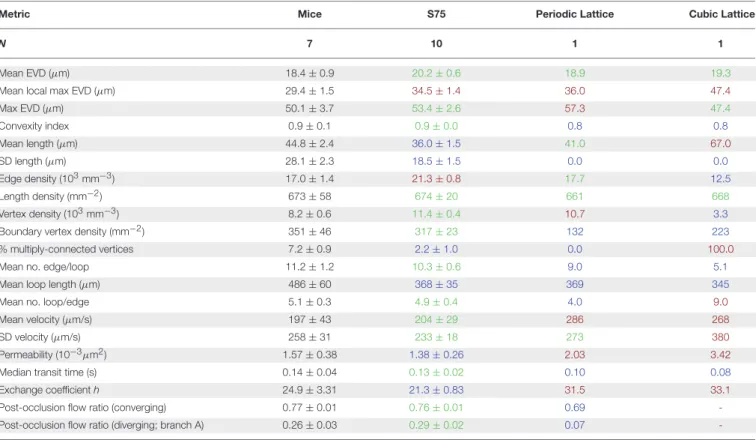
Task: Select Periodic Lattice value 57.3
Action: [x=575, y=108]
